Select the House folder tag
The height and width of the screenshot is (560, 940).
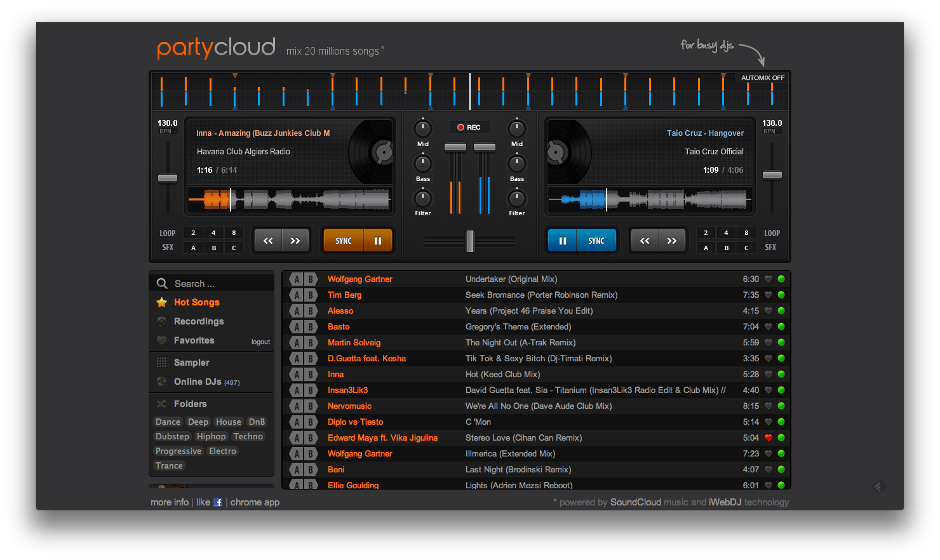pyautogui.click(x=229, y=422)
